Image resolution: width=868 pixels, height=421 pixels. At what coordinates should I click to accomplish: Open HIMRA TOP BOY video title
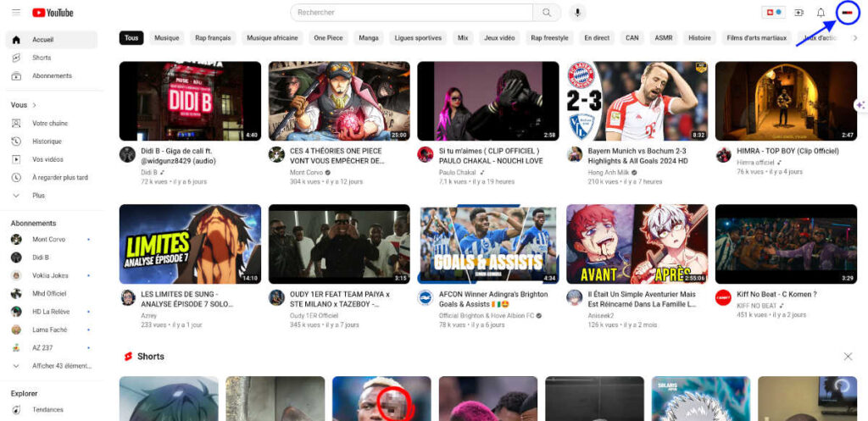[x=787, y=151]
